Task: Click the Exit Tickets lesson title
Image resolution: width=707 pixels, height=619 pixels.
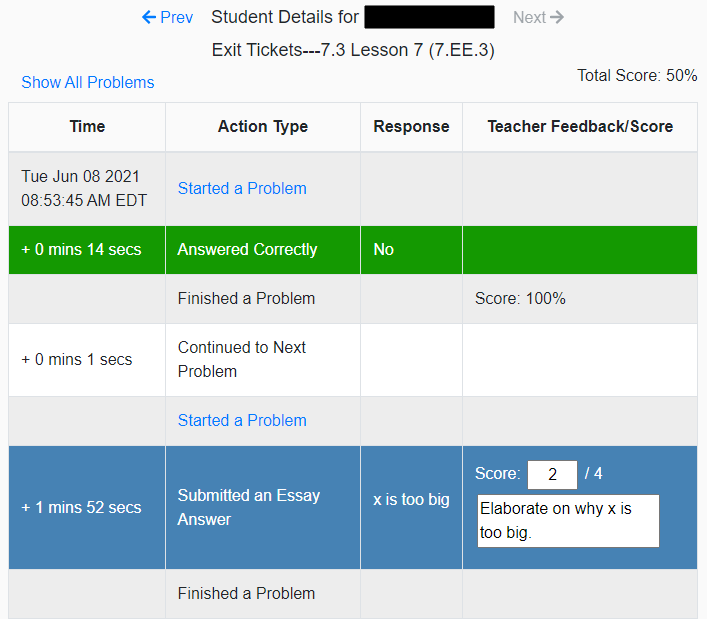Action: tap(353, 49)
